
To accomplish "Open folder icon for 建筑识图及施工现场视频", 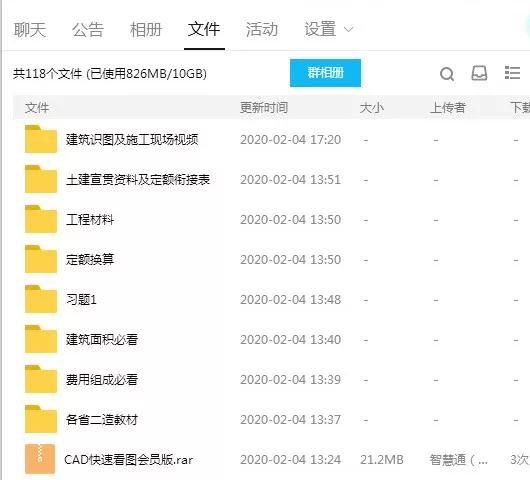I will (x=41, y=139).
